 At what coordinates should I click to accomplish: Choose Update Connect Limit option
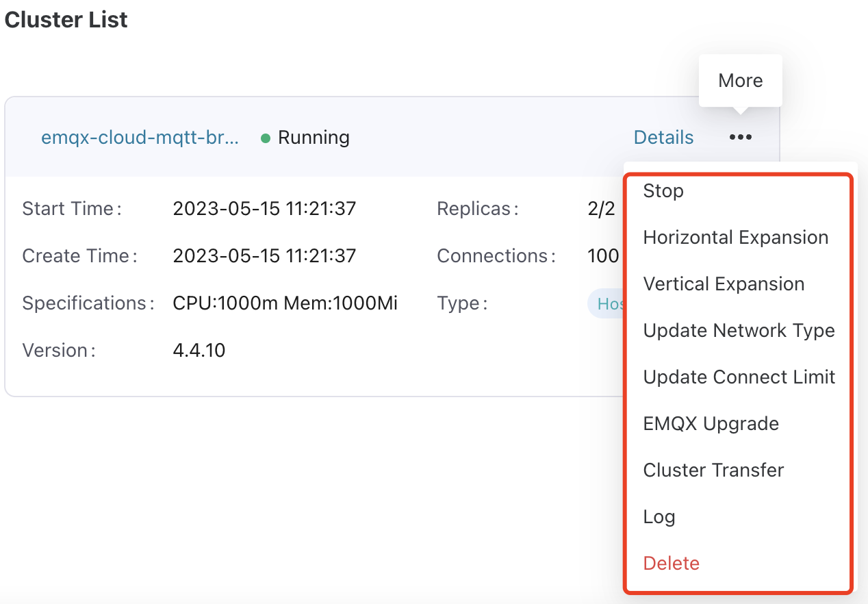739,377
